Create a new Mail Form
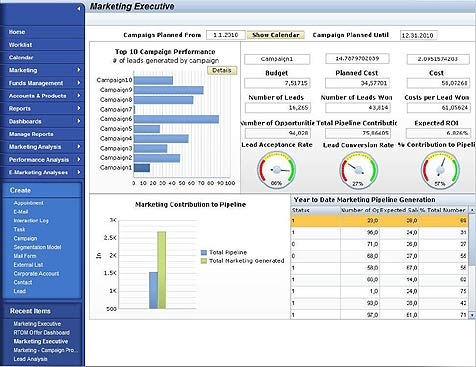Viewport: 476px width, 367px height. point(25,256)
